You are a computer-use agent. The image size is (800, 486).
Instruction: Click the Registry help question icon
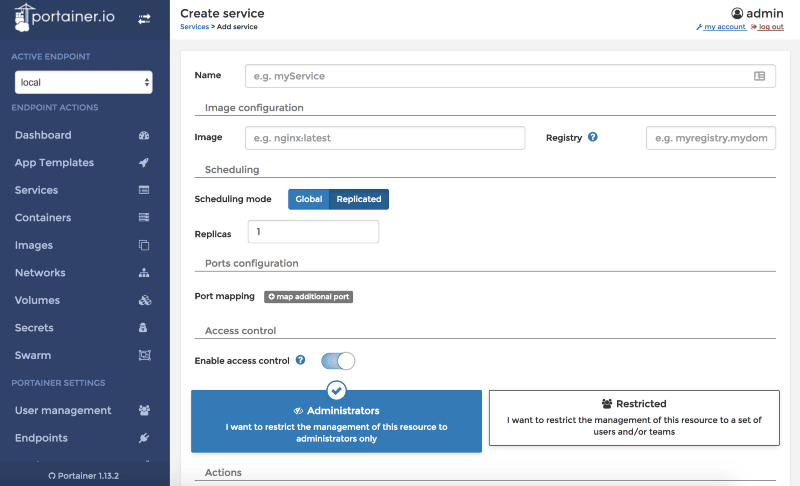point(593,137)
